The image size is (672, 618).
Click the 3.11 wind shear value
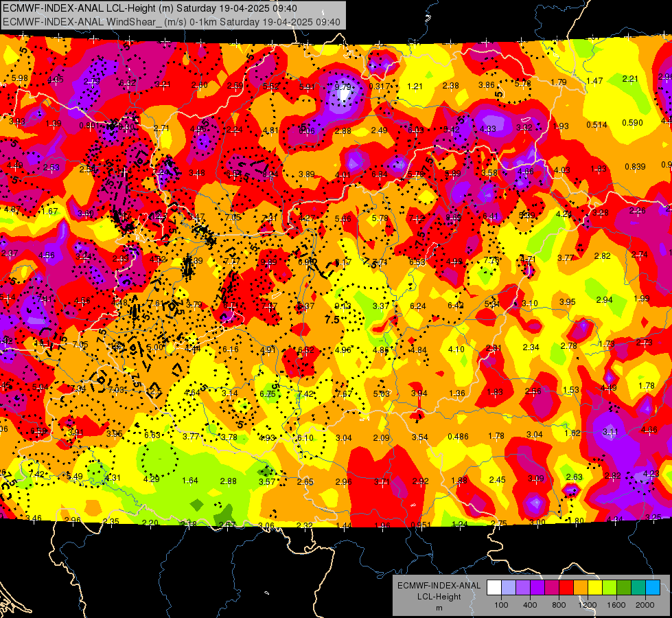pyautogui.click(x=610, y=431)
